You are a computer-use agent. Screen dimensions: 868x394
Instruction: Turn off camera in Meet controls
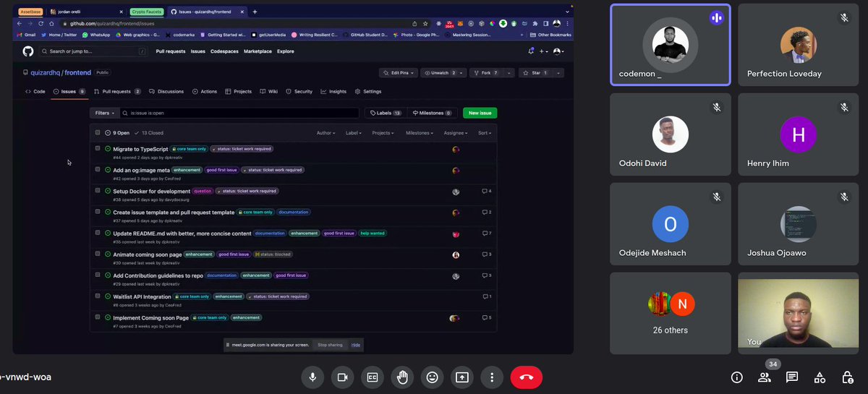342,377
